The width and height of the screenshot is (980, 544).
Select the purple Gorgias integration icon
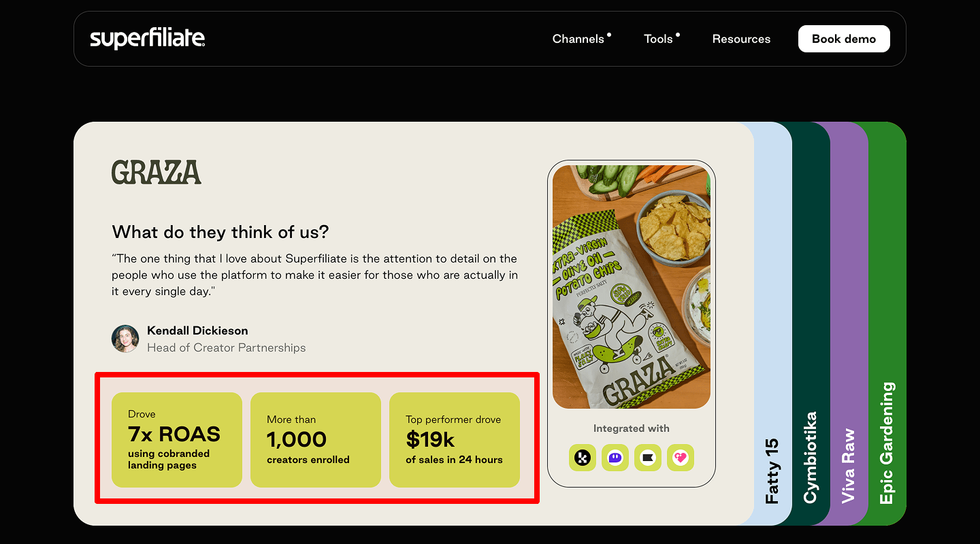click(x=615, y=458)
